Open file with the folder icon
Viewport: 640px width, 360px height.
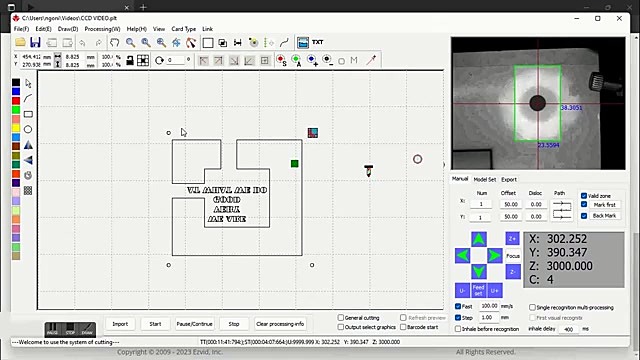(x=20, y=42)
